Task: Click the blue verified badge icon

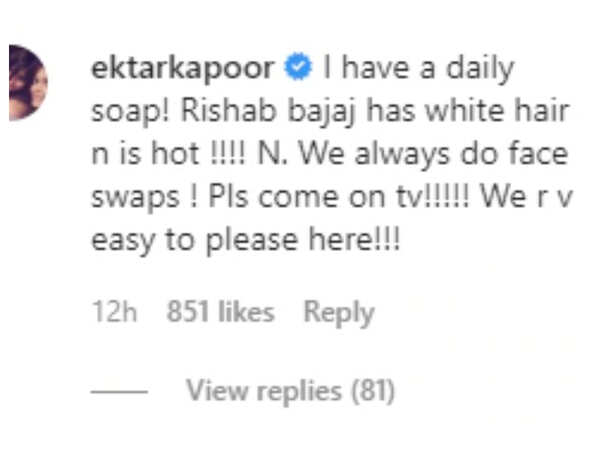Action: point(298,67)
